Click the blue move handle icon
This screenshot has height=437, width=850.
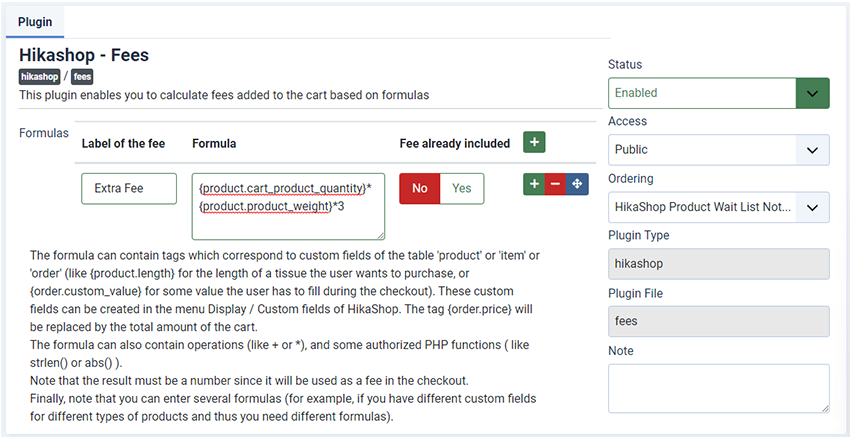577,184
